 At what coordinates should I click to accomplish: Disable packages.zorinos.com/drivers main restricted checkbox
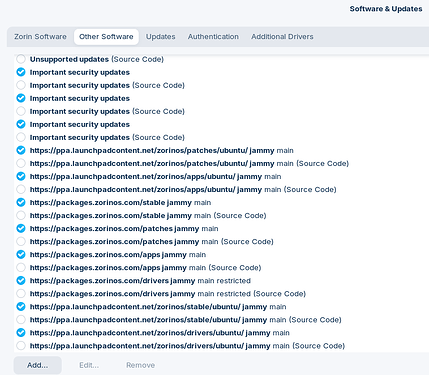click(21, 281)
